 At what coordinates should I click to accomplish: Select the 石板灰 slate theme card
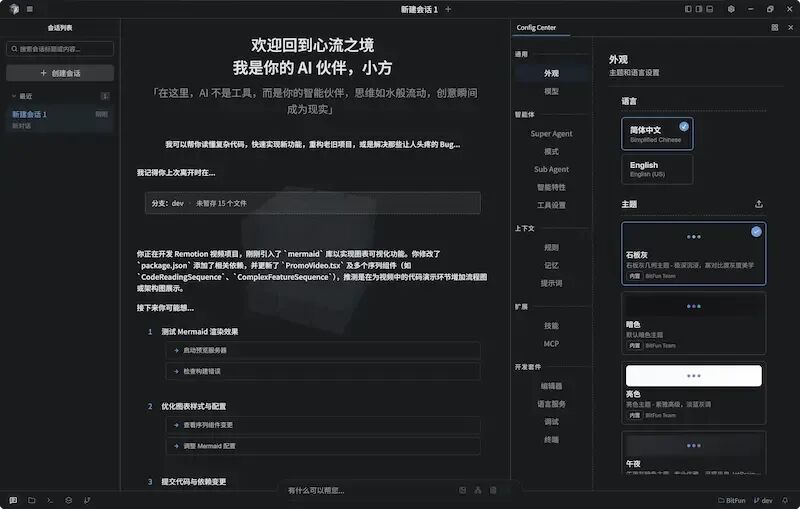[x=693, y=253]
